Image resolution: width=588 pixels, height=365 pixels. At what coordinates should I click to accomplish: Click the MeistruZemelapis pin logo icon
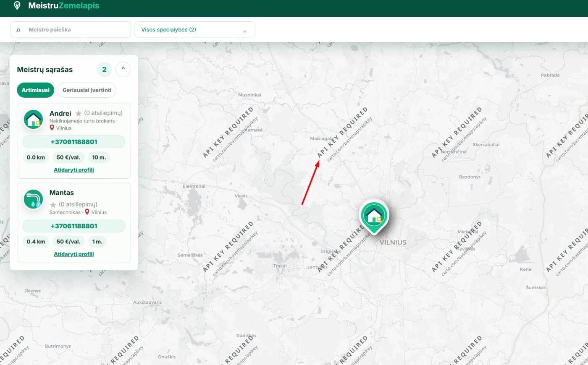[17, 6]
